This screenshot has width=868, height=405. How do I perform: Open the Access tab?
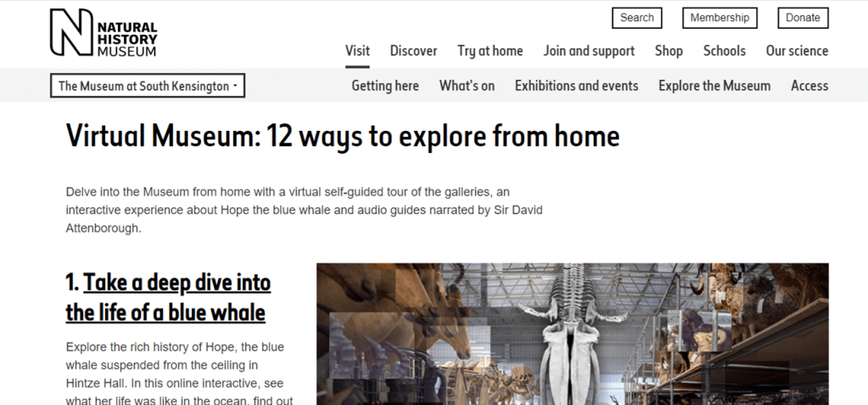(809, 86)
